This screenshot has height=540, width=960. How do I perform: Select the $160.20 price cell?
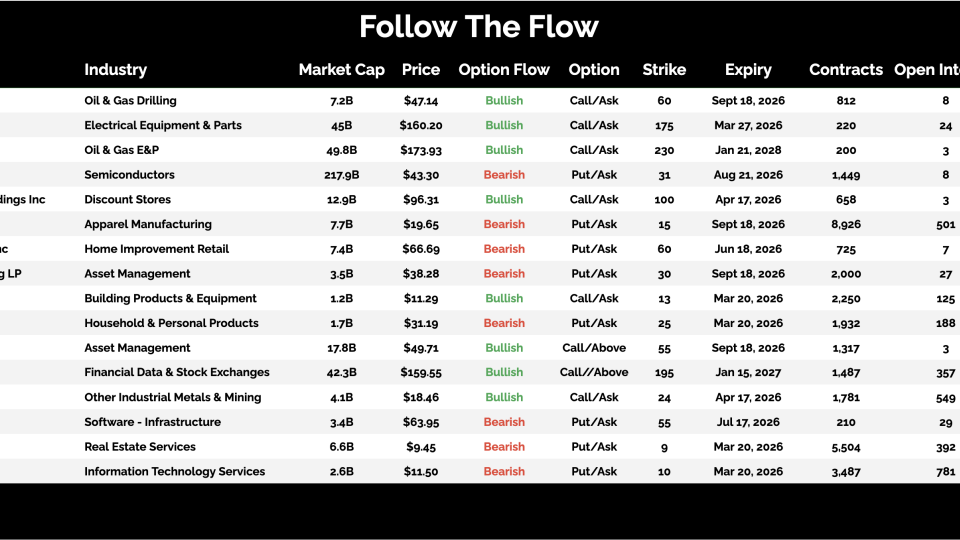421,126
